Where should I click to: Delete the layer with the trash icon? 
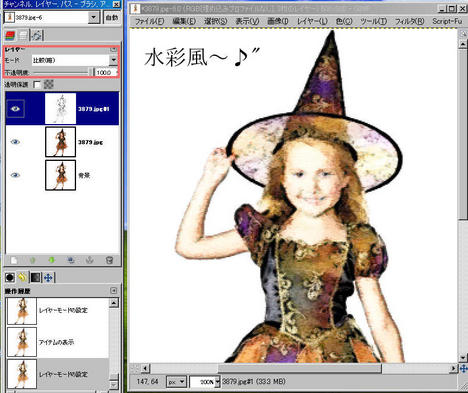[x=109, y=260]
